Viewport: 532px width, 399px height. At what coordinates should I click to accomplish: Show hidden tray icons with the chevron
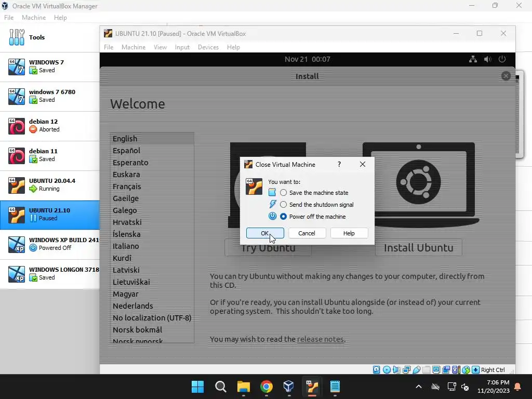(x=419, y=387)
